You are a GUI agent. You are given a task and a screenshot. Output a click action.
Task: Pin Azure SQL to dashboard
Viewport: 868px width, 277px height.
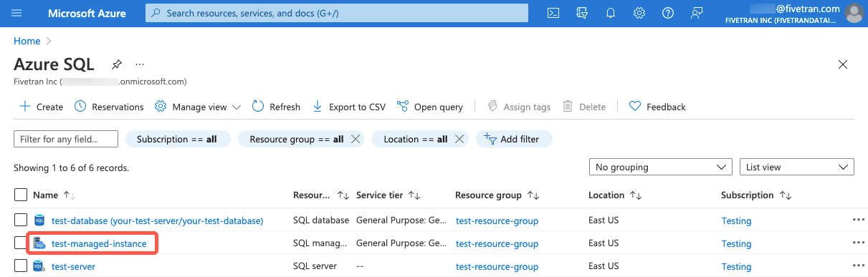click(116, 64)
